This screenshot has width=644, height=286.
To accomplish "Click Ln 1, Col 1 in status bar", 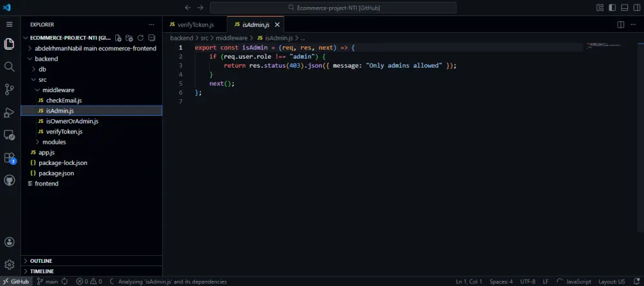I will pos(469,281).
